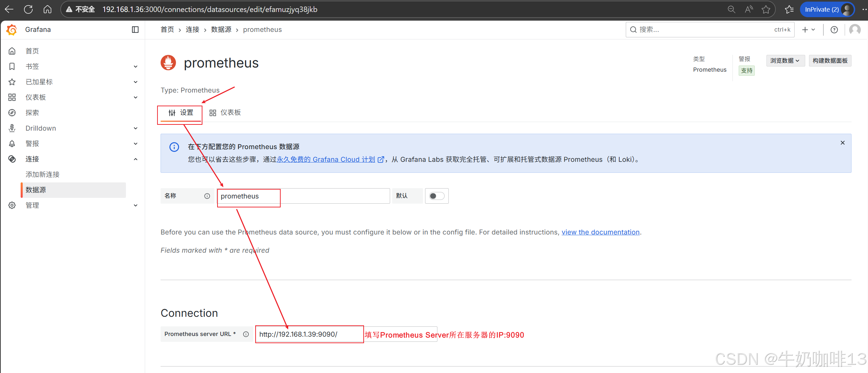Toggle the 默认 default switch
This screenshot has height=373, width=868.
click(436, 196)
